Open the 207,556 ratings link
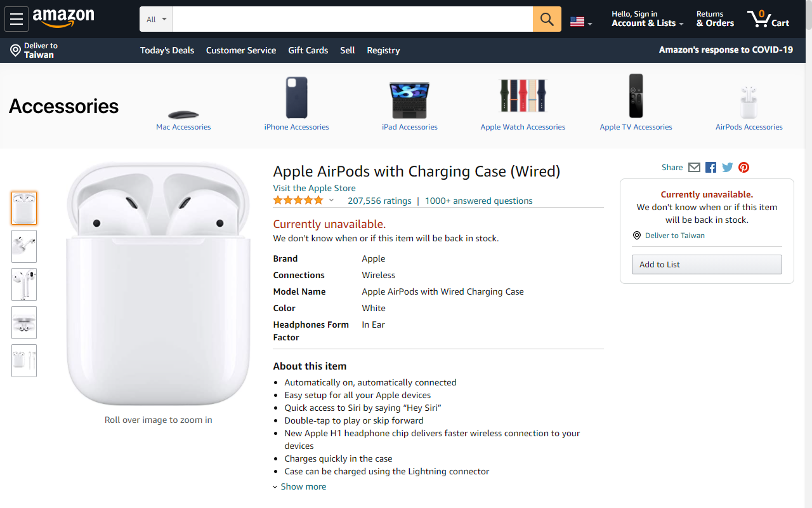 [379, 201]
